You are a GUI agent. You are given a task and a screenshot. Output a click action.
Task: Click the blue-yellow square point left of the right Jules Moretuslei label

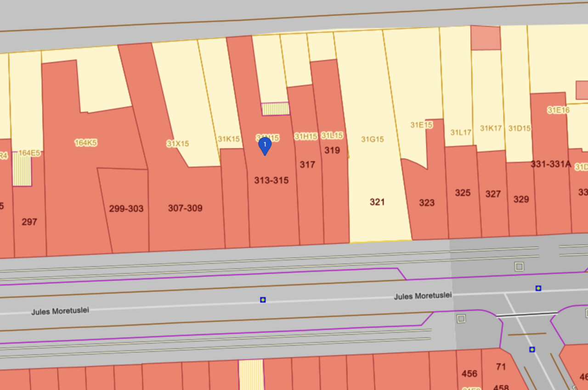pos(263,300)
